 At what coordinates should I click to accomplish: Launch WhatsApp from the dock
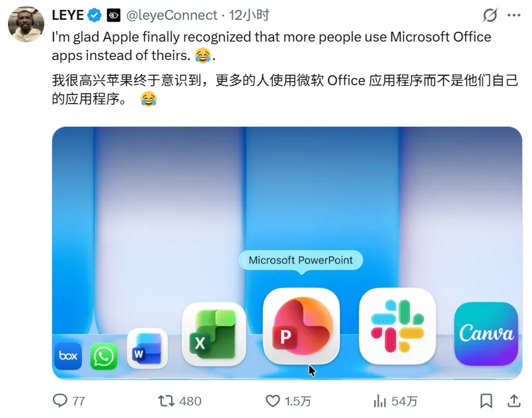(104, 357)
